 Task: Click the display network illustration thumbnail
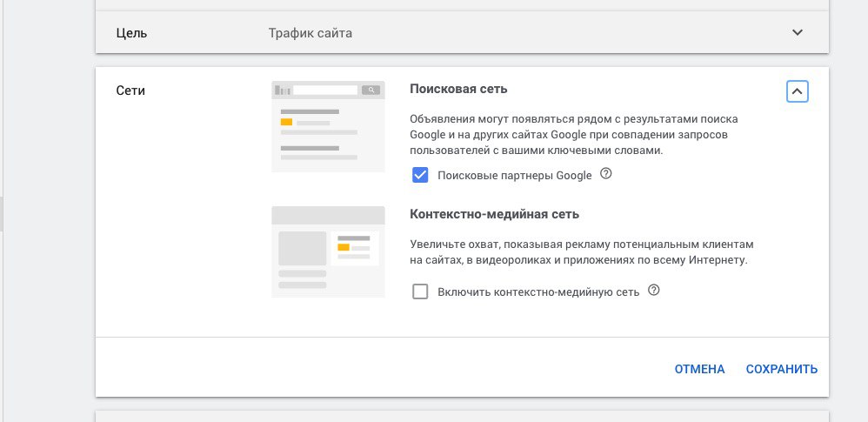click(328, 252)
